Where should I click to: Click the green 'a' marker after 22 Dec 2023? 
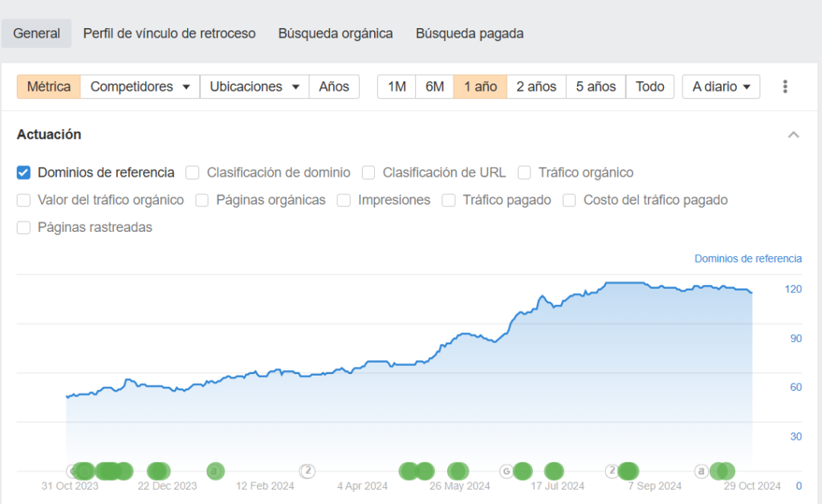[x=215, y=471]
